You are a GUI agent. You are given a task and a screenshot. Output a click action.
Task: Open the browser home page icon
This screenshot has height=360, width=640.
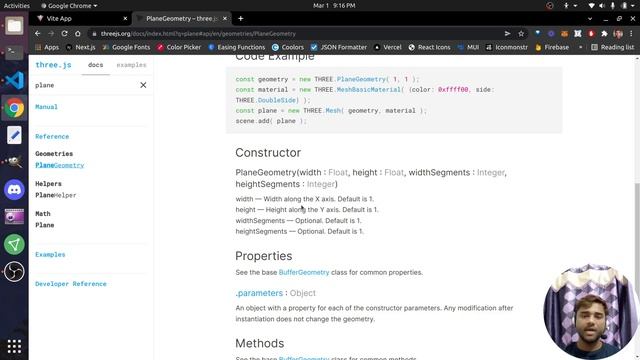78,33
